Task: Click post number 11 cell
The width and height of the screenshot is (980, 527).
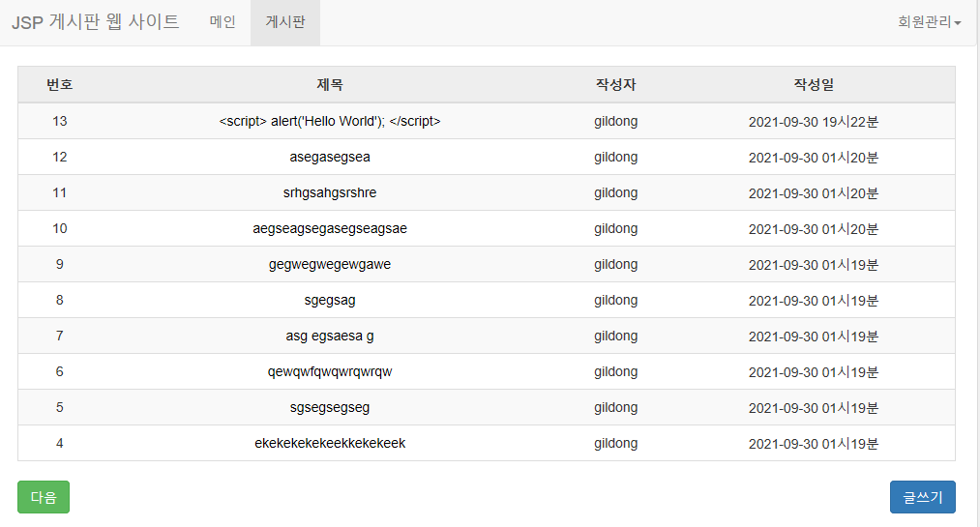Action: 59,192
